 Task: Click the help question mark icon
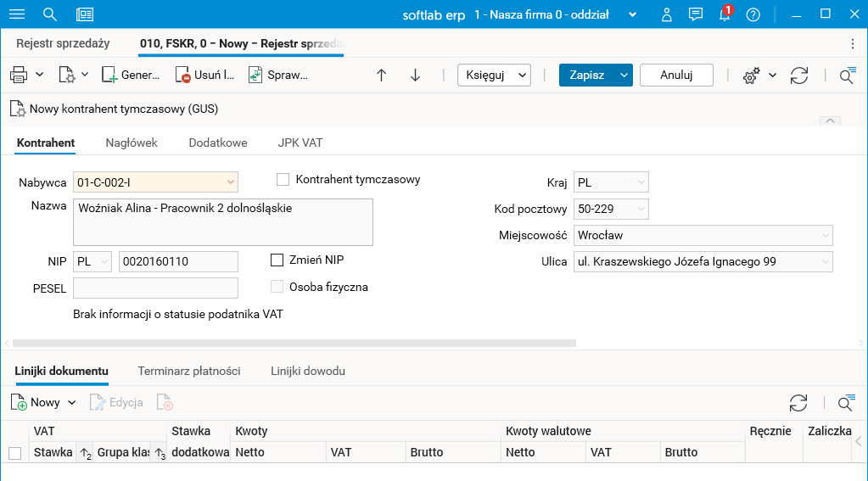tap(753, 14)
